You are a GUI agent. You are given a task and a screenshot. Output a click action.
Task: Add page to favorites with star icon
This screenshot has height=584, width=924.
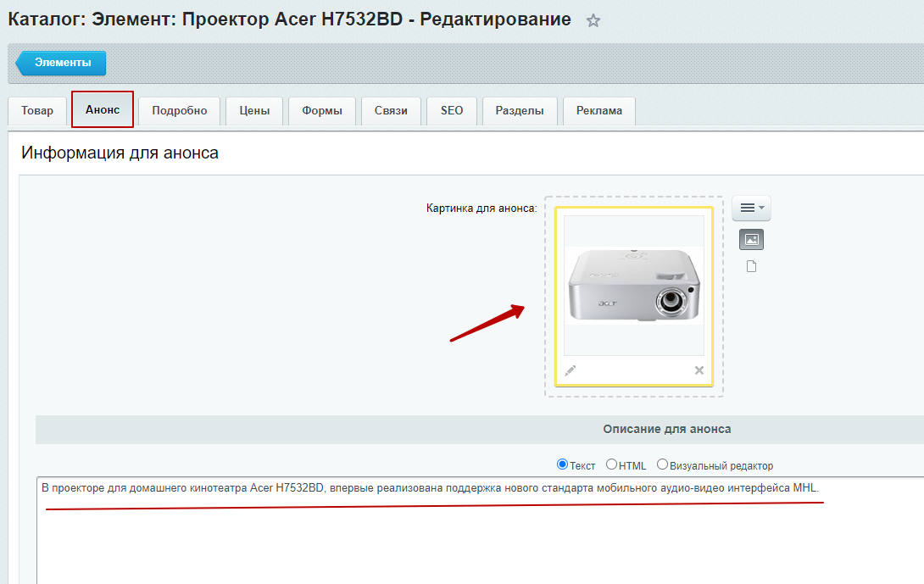[x=593, y=21]
